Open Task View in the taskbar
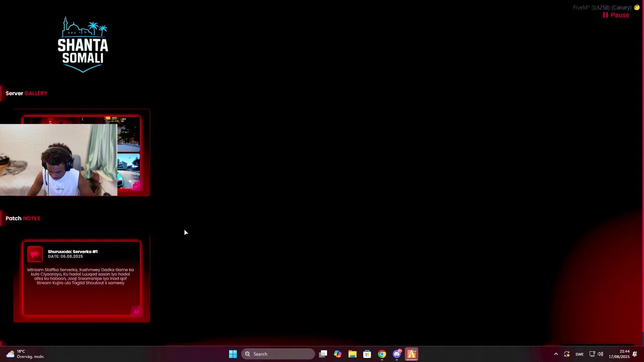This screenshot has height=362, width=644. (x=323, y=354)
